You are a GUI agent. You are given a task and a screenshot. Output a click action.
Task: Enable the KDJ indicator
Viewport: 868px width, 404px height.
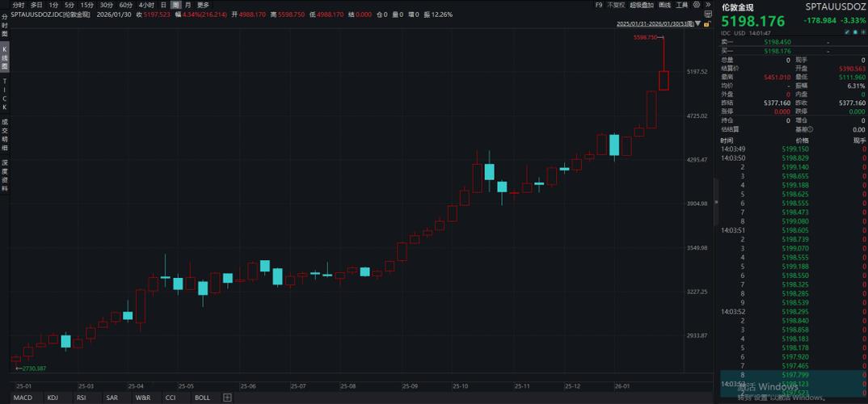(x=53, y=398)
